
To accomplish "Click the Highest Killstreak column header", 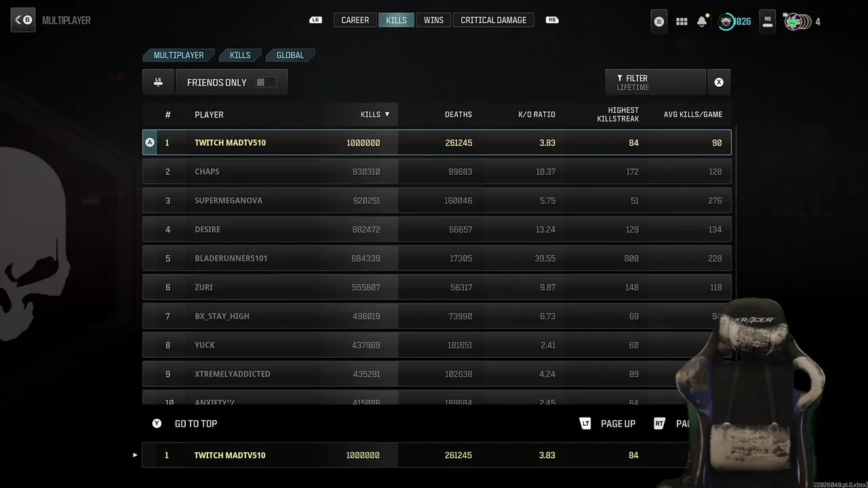I will tap(618, 115).
